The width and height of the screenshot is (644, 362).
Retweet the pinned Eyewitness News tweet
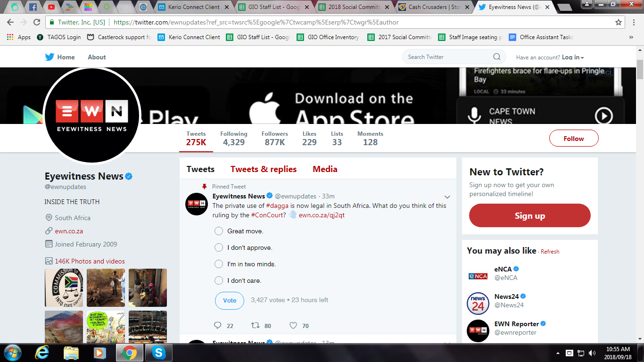point(255,325)
